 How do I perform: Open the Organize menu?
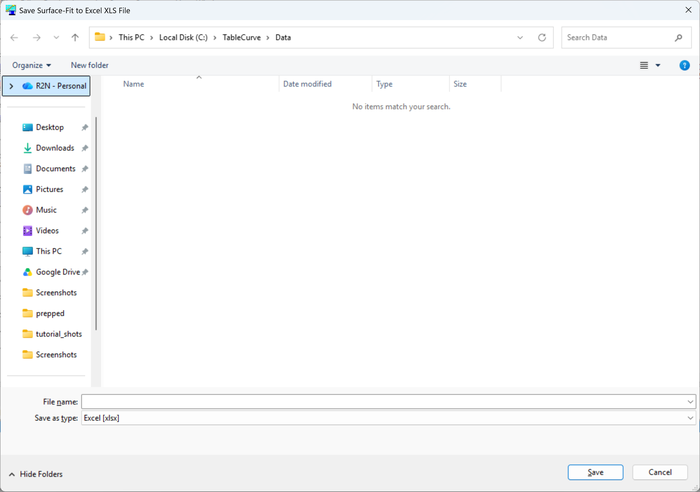tap(31, 65)
